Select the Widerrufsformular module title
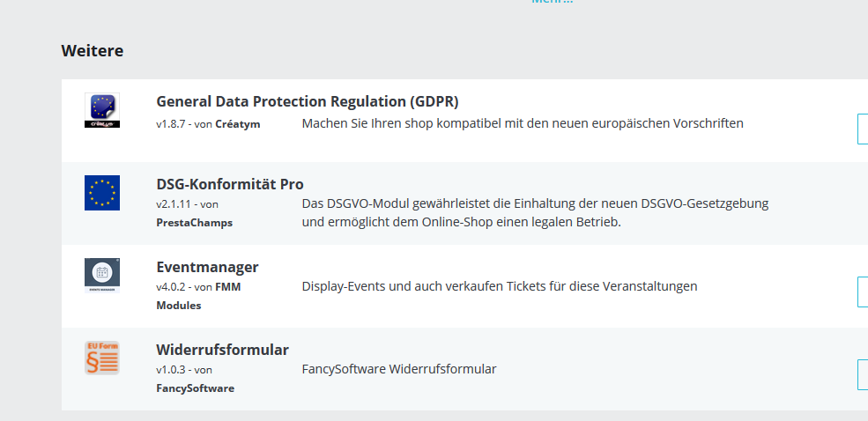Viewport: 868px width, 421px height. pos(222,350)
